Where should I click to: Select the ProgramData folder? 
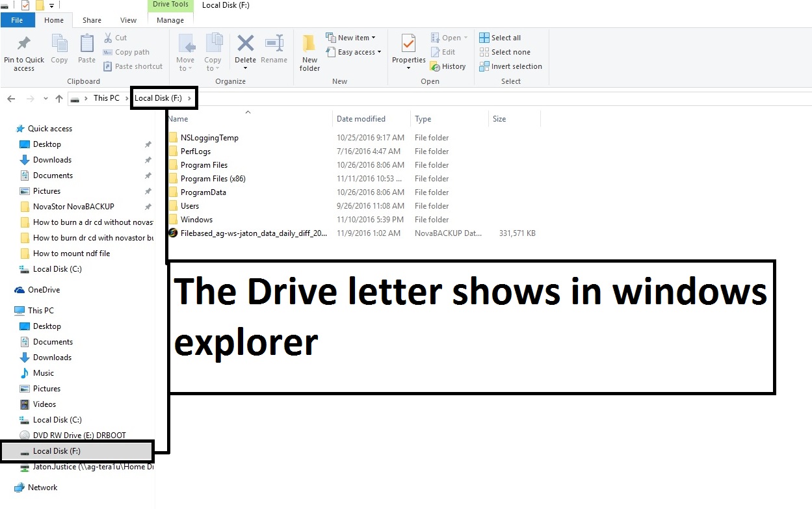coord(203,192)
